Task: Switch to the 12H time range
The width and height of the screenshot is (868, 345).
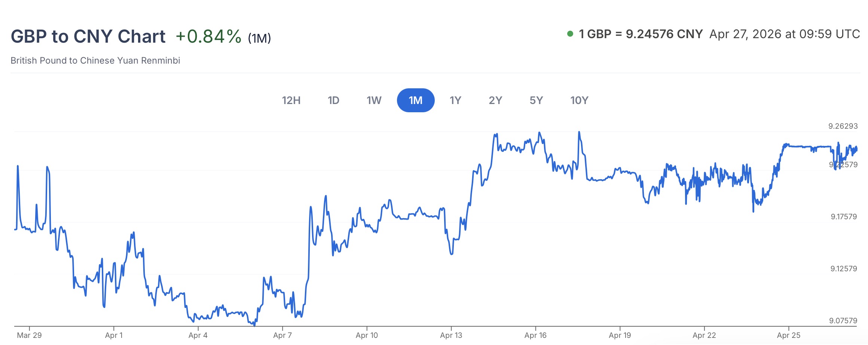Action: 291,100
